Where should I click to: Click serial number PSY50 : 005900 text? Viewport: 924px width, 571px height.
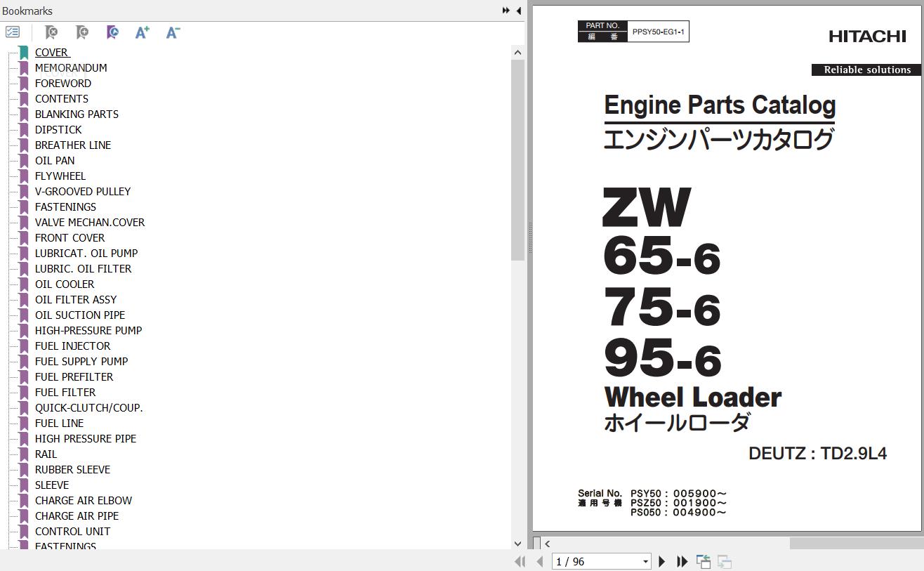coord(678,493)
